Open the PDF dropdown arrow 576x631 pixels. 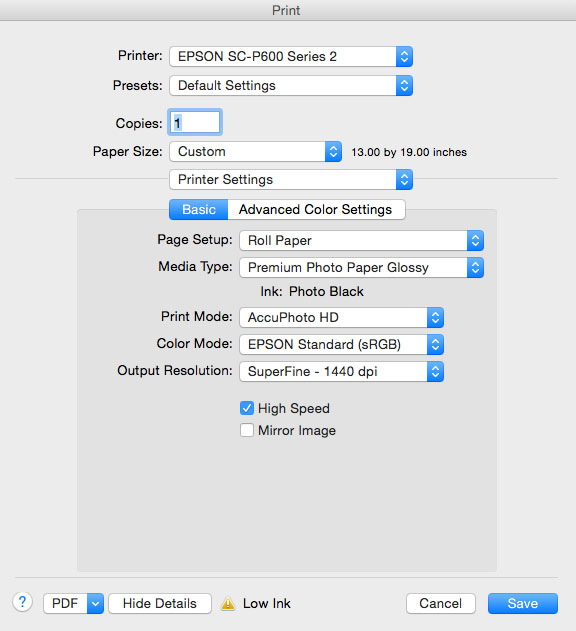pos(95,603)
